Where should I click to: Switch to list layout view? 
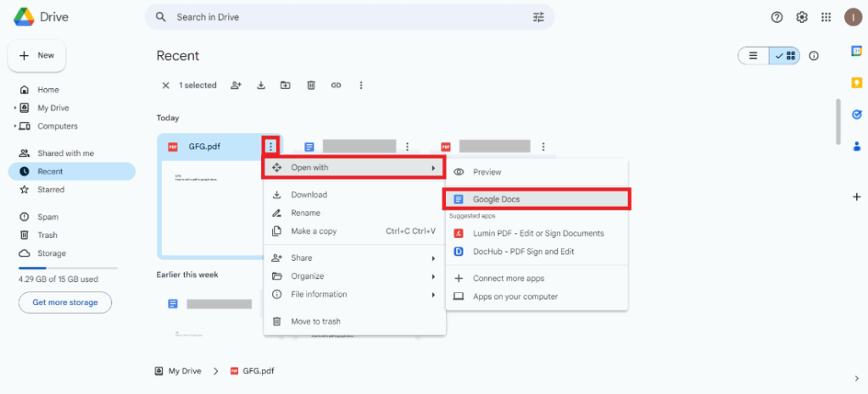754,56
